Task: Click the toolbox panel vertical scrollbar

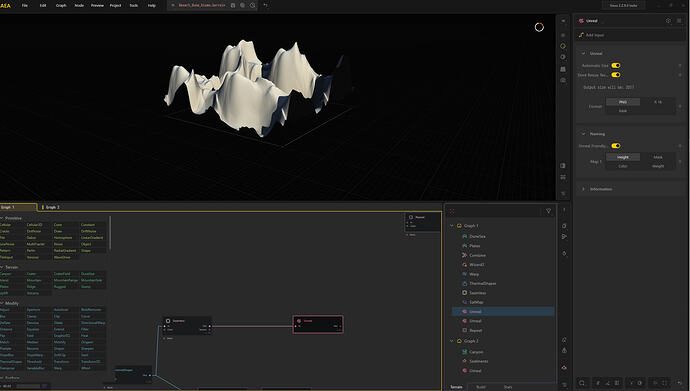Action: pos(110,233)
